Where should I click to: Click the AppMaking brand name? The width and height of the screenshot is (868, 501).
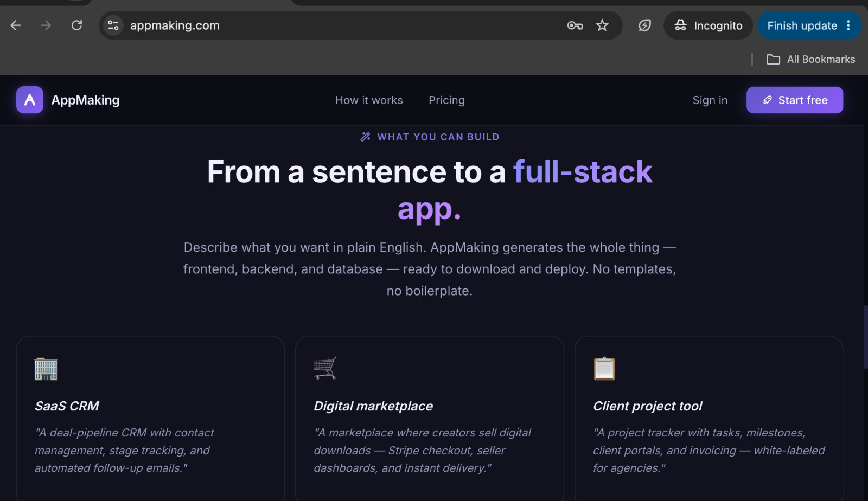85,100
